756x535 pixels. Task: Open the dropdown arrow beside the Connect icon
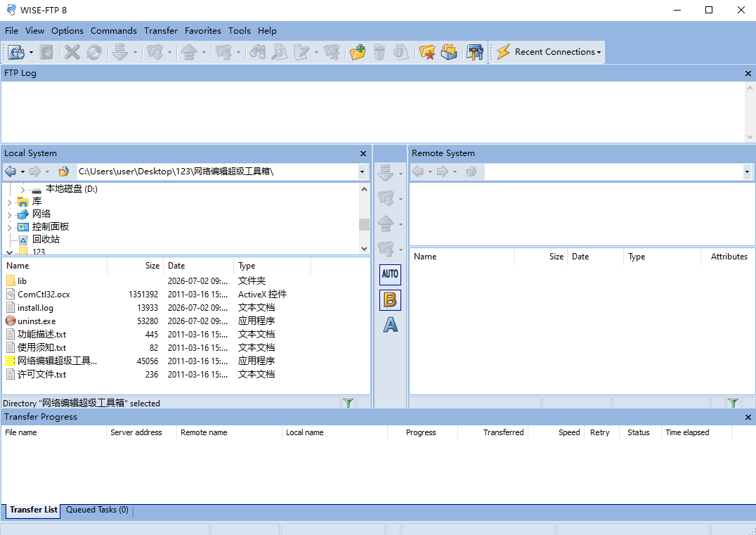[31, 52]
